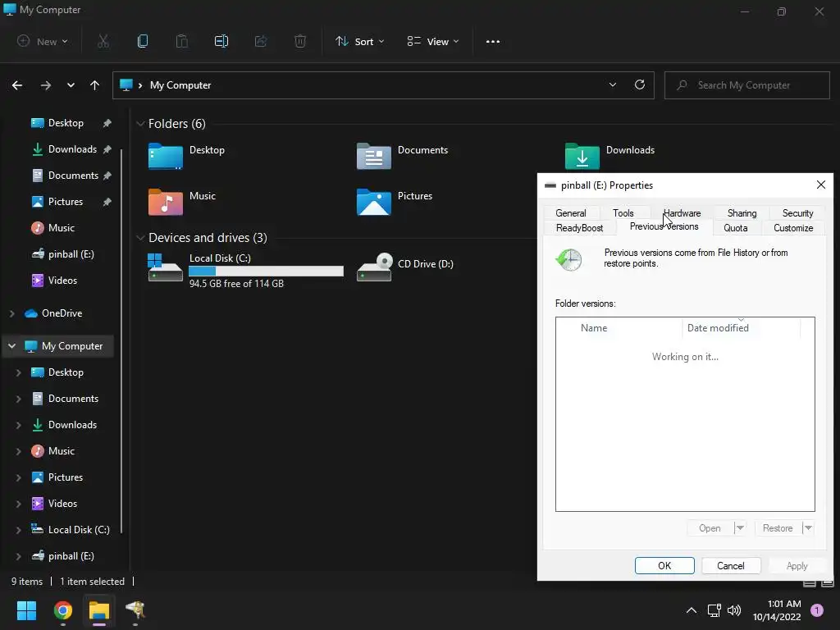The height and width of the screenshot is (630, 840).
Task: Go forward with the right arrow
Action: [x=46, y=85]
